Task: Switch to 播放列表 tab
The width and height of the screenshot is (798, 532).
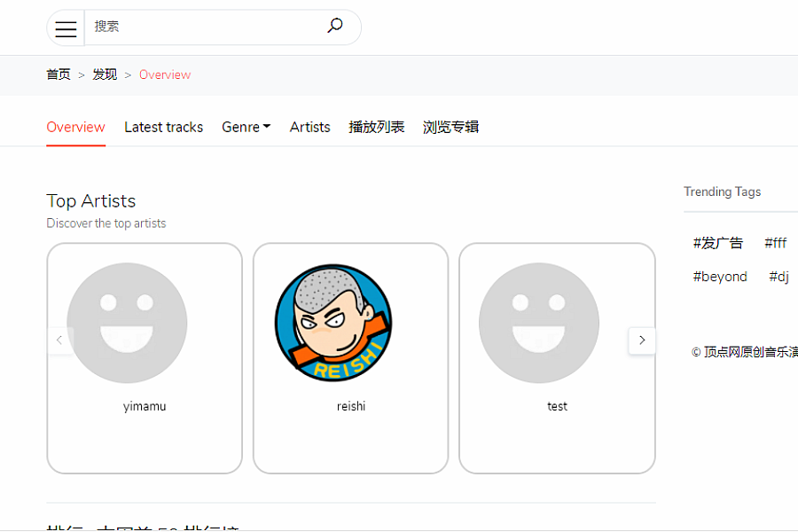Action: 377,127
